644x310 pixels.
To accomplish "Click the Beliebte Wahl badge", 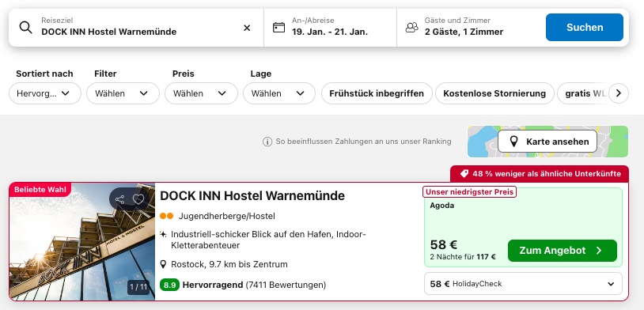I will [x=40, y=190].
